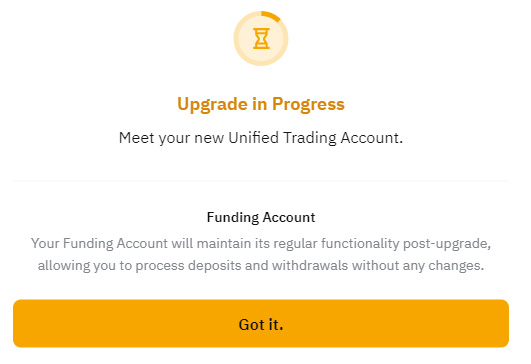Image resolution: width=531 pixels, height=364 pixels.
Task: Click the words Meet your new
Action: coord(171,138)
